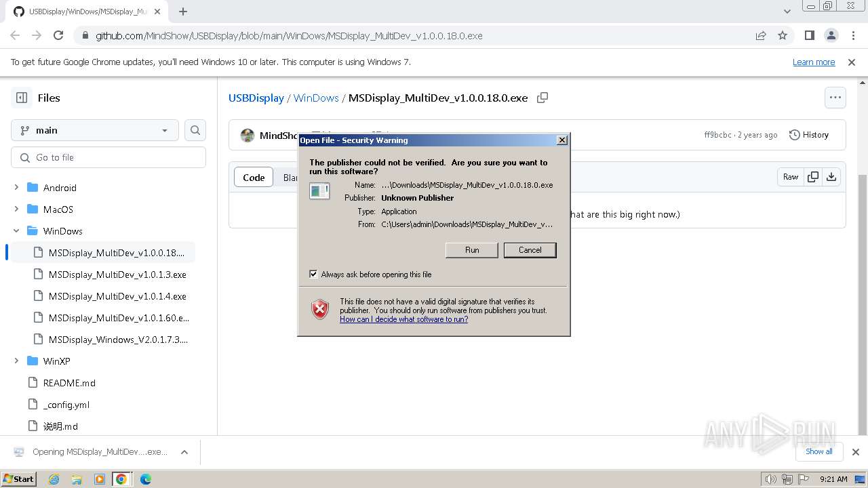Launch Internet Explorer from taskbar
Image resolution: width=868 pixels, height=488 pixels.
tap(54, 479)
